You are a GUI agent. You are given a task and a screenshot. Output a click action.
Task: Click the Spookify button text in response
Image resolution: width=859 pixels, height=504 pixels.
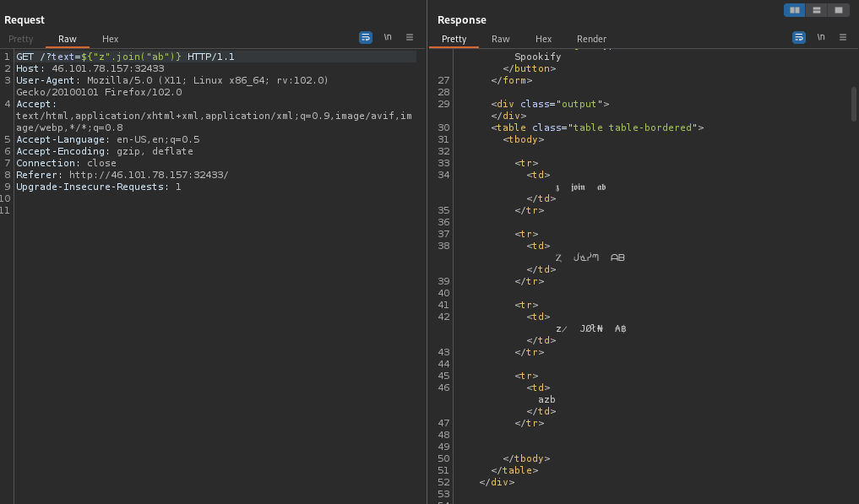point(538,57)
